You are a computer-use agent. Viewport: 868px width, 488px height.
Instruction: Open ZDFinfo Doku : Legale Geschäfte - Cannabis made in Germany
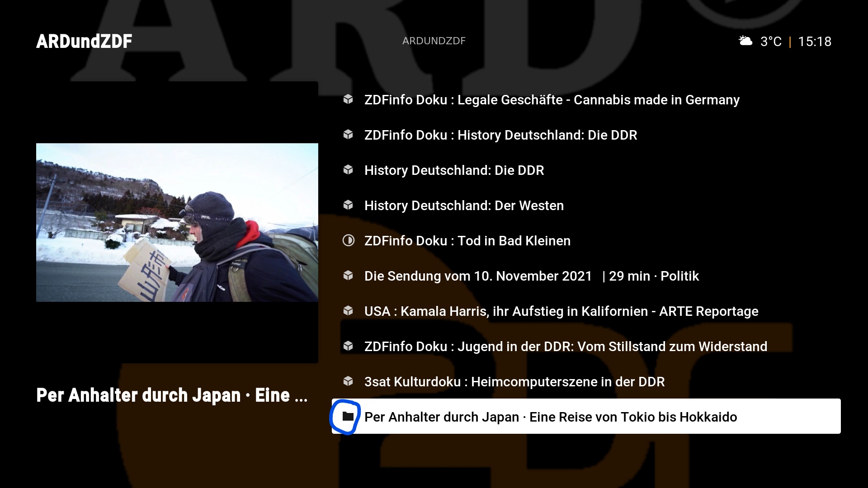(586, 99)
